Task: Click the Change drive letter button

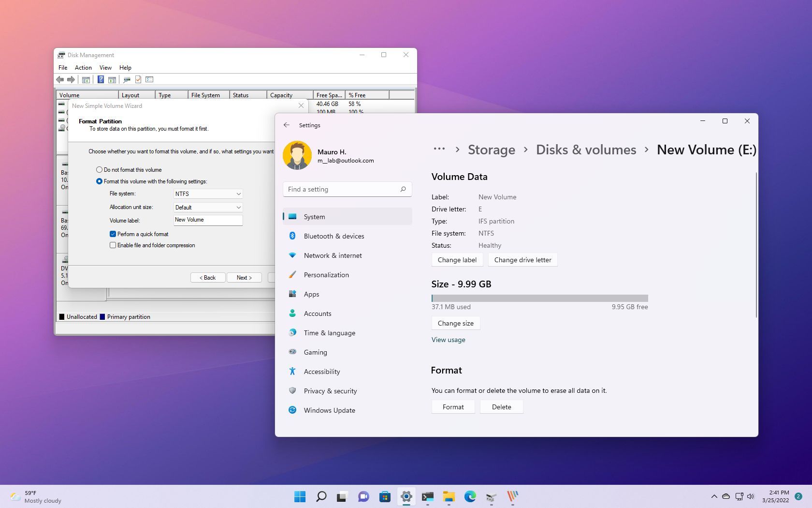Action: [x=522, y=260]
